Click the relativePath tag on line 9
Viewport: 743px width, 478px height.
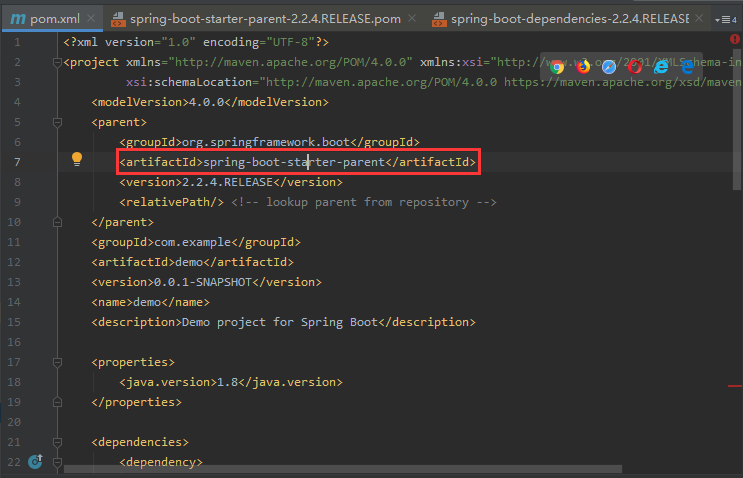[x=172, y=202]
